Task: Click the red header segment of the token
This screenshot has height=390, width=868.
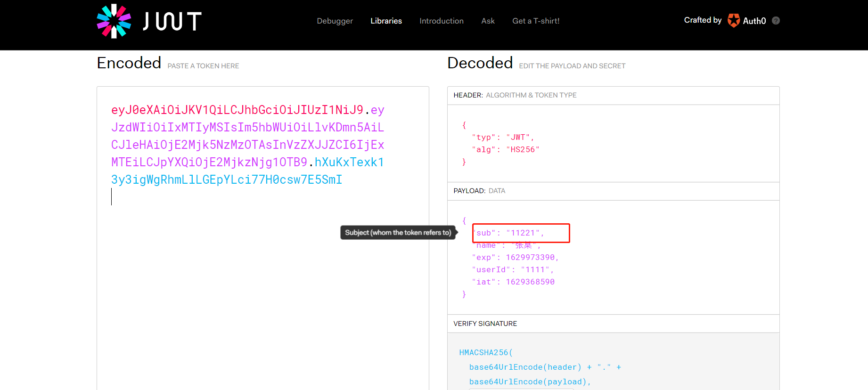Action: pos(237,110)
